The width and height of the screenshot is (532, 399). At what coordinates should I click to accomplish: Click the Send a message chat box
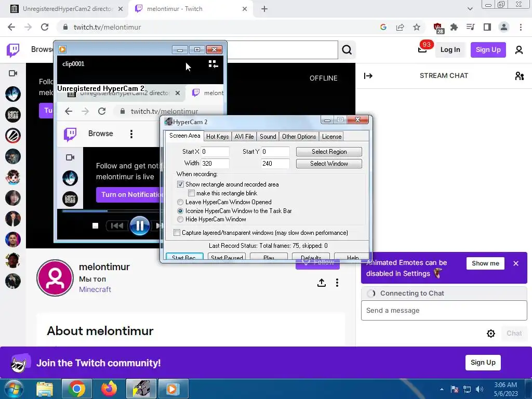pyautogui.click(x=444, y=311)
